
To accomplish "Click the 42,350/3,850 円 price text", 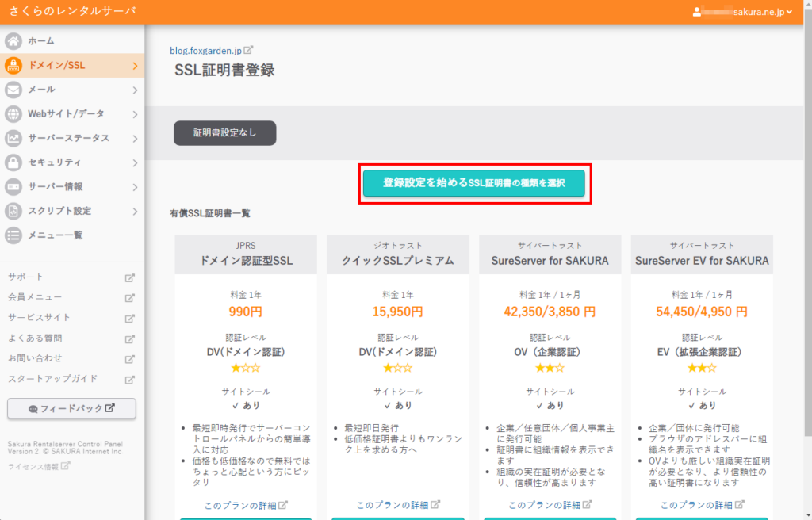I will (550, 312).
